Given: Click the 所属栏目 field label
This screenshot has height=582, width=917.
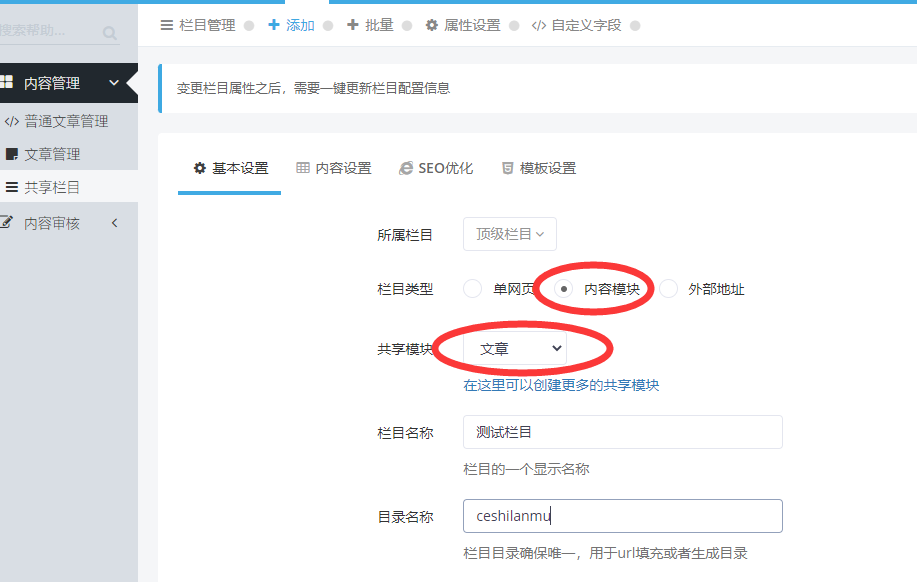Looking at the screenshot, I should click(405, 235).
